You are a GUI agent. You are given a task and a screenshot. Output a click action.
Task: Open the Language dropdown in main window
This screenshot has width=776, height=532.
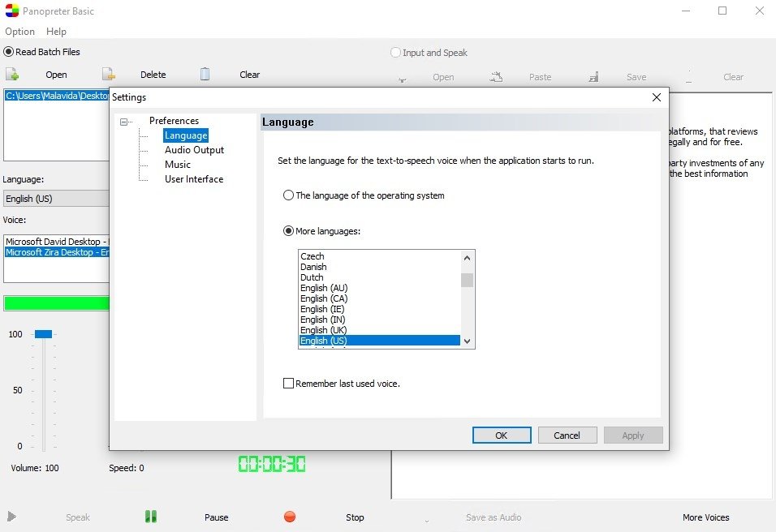(56, 198)
